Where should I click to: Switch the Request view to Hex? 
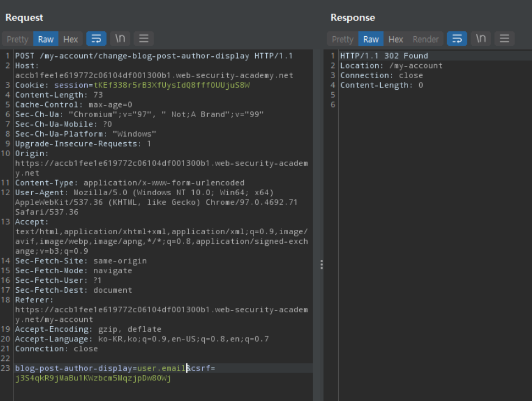click(x=70, y=39)
